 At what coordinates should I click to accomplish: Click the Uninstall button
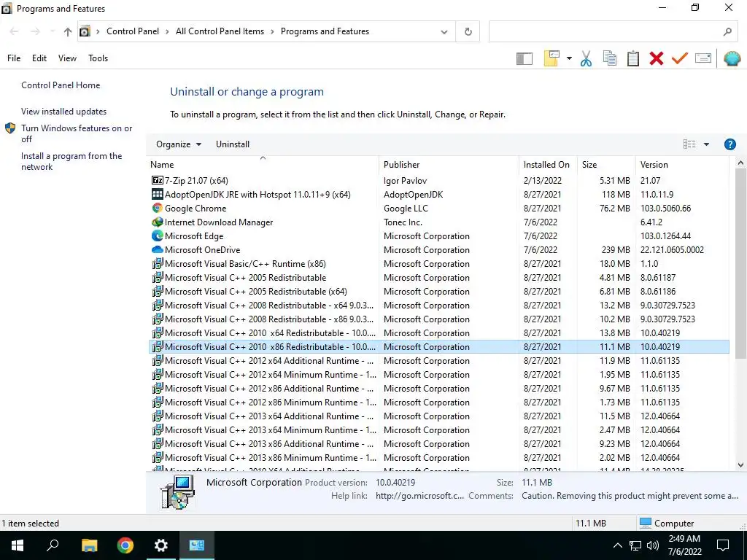point(233,144)
